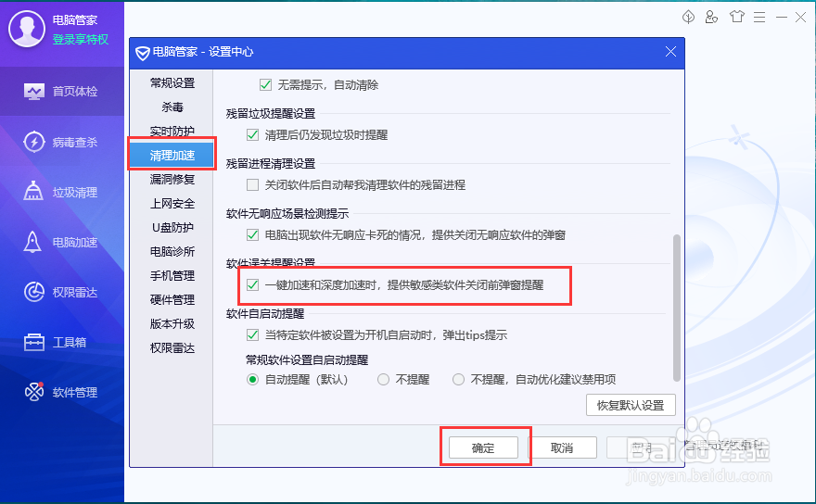Toggle 一键加速和深度加速时 reminder checkbox

[x=253, y=285]
